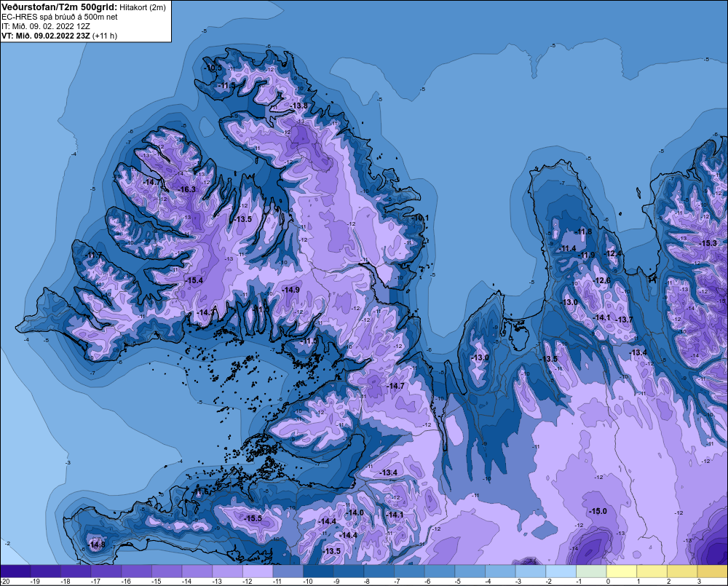
Task: Click the pale green legend swatch between -1 and 0
Action: (591, 571)
